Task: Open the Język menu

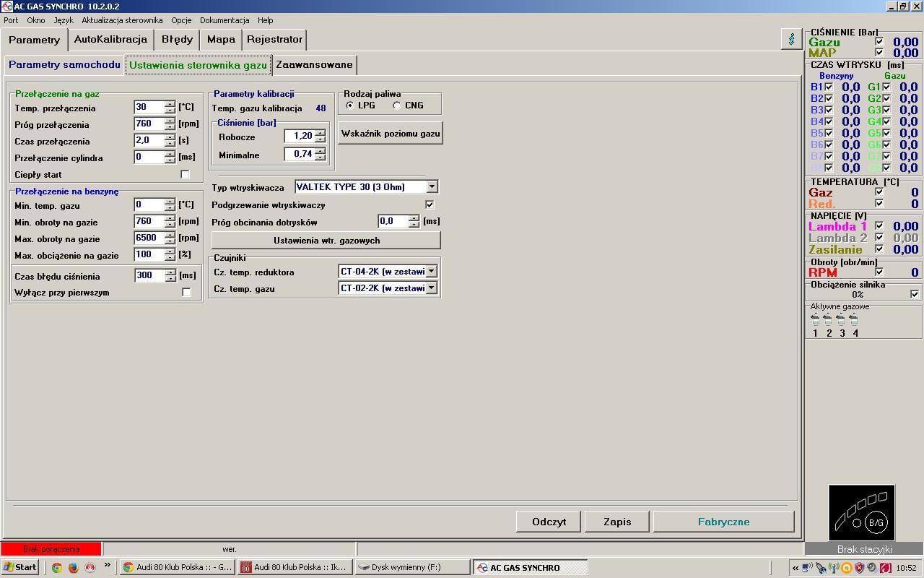Action: tap(64, 20)
